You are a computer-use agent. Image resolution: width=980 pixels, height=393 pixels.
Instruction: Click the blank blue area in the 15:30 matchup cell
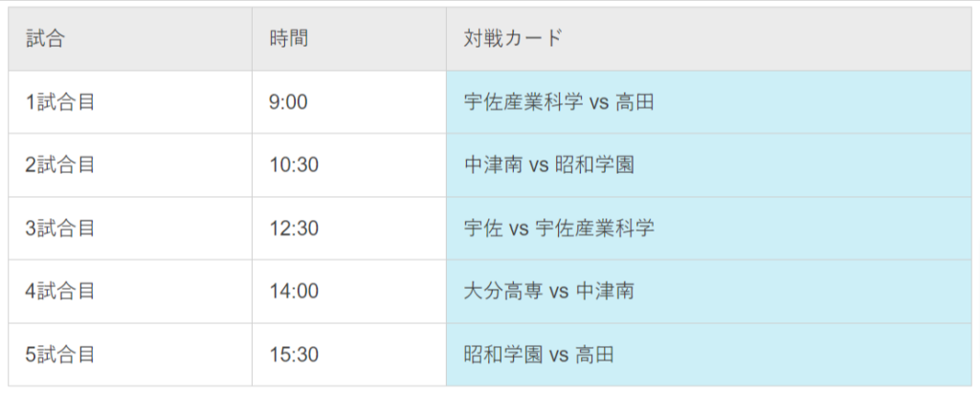(x=793, y=354)
